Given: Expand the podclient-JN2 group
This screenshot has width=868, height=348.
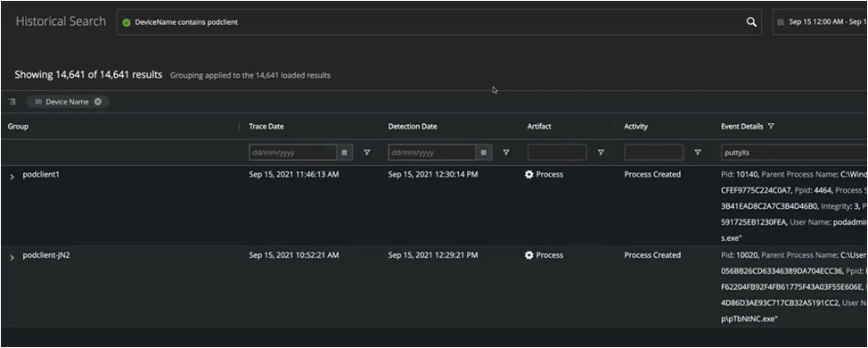Looking at the screenshot, I should click(x=12, y=257).
